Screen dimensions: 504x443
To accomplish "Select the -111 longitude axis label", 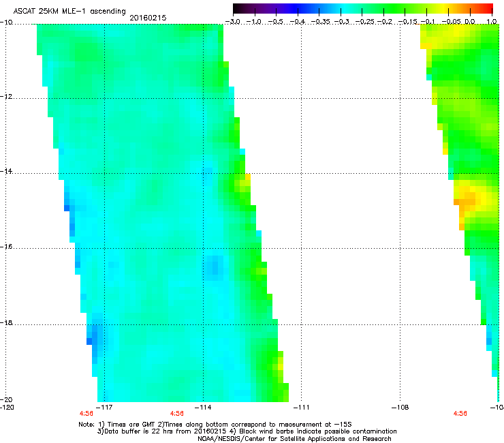I will [x=301, y=408].
